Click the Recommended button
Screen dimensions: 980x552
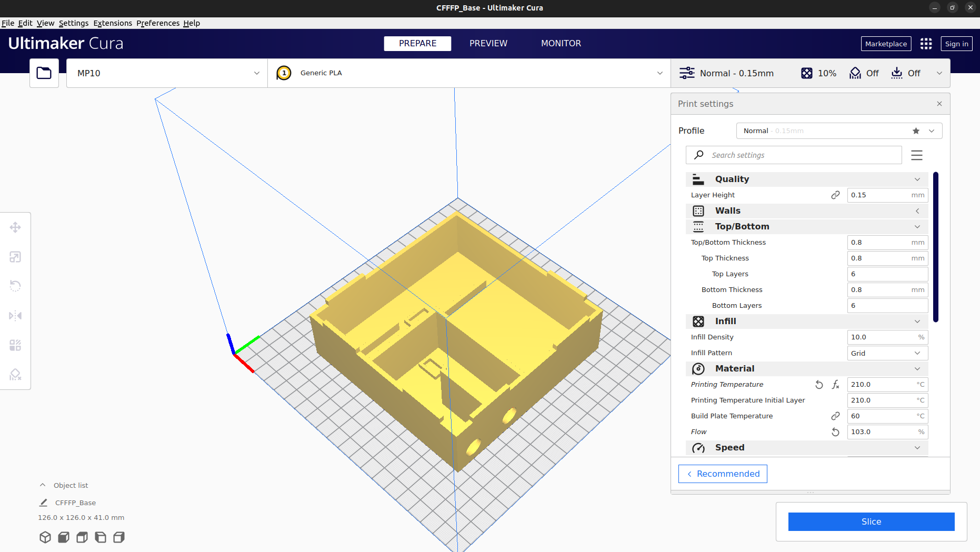(x=723, y=474)
